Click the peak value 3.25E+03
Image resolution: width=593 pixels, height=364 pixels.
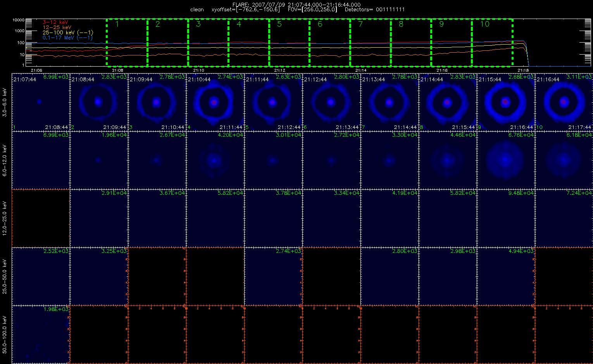pos(114,251)
